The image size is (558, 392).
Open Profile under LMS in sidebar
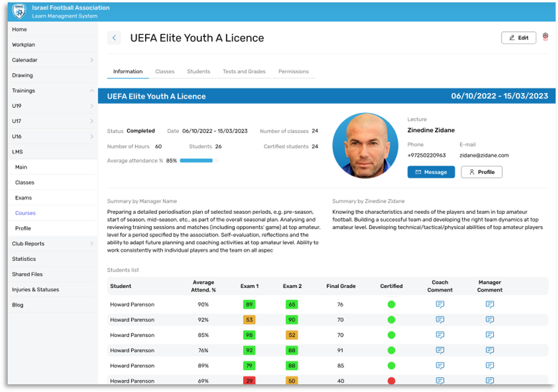pyautogui.click(x=23, y=229)
